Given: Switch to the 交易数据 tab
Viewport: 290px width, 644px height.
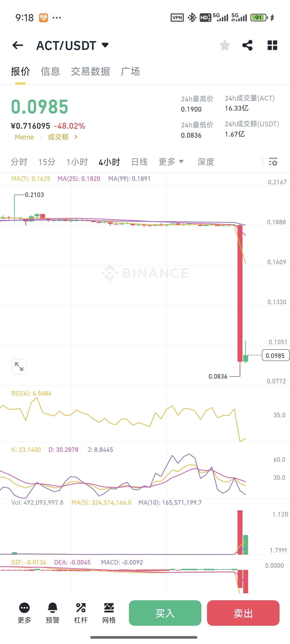Looking at the screenshot, I should pyautogui.click(x=90, y=72).
